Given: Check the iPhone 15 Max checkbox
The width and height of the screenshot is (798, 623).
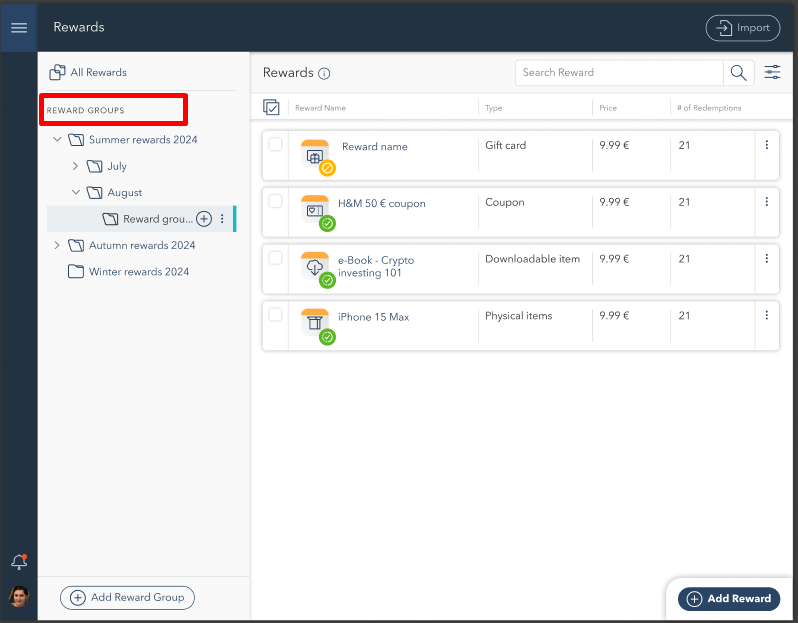Looking at the screenshot, I should tap(275, 315).
